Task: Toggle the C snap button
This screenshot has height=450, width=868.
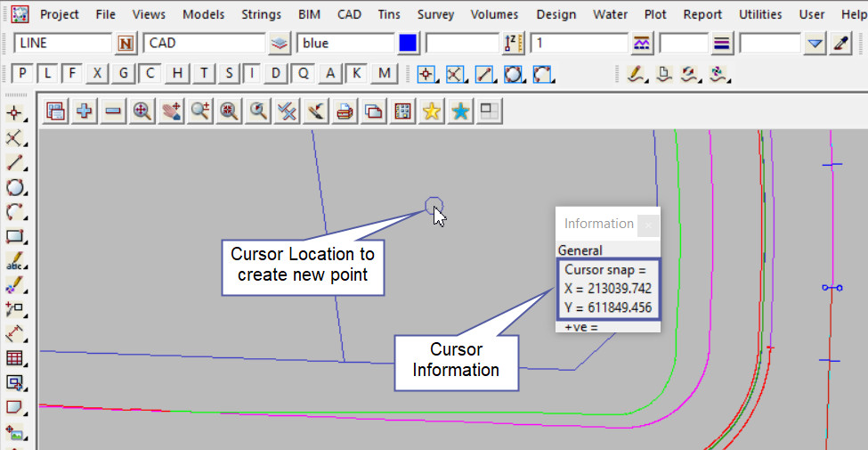Action: point(150,74)
